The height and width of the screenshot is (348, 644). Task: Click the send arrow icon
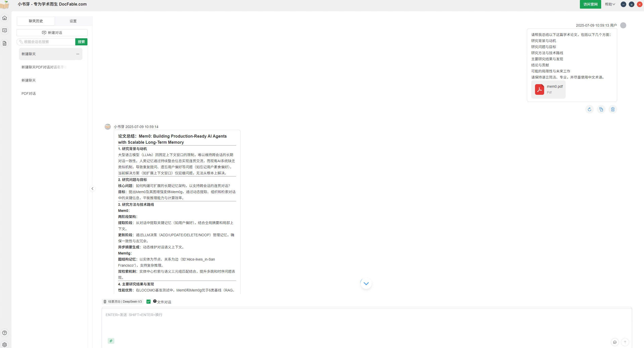[625, 342]
